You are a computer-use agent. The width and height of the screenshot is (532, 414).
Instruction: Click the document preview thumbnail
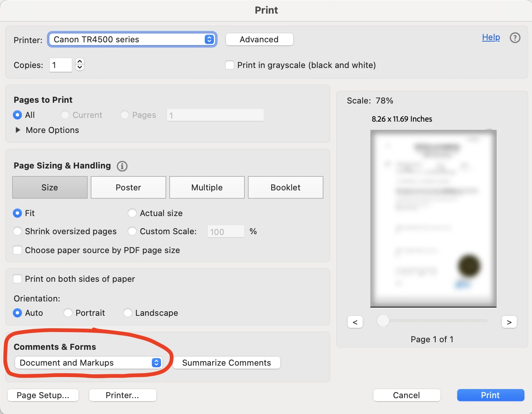(433, 219)
